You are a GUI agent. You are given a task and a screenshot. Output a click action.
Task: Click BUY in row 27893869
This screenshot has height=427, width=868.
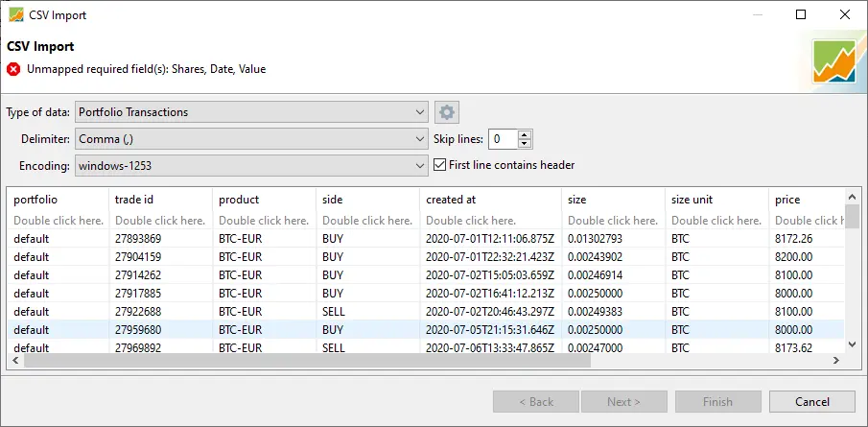(333, 239)
